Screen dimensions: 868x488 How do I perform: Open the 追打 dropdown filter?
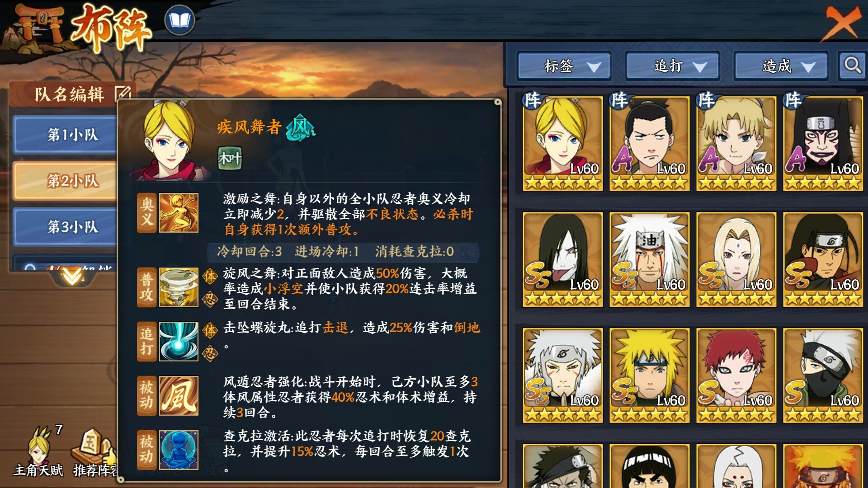[x=673, y=66]
